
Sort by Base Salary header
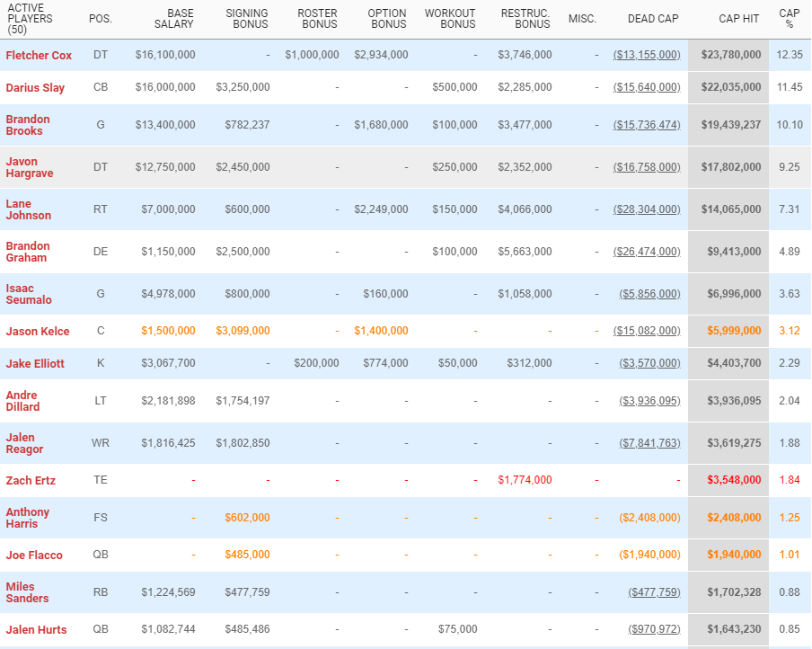(x=174, y=19)
